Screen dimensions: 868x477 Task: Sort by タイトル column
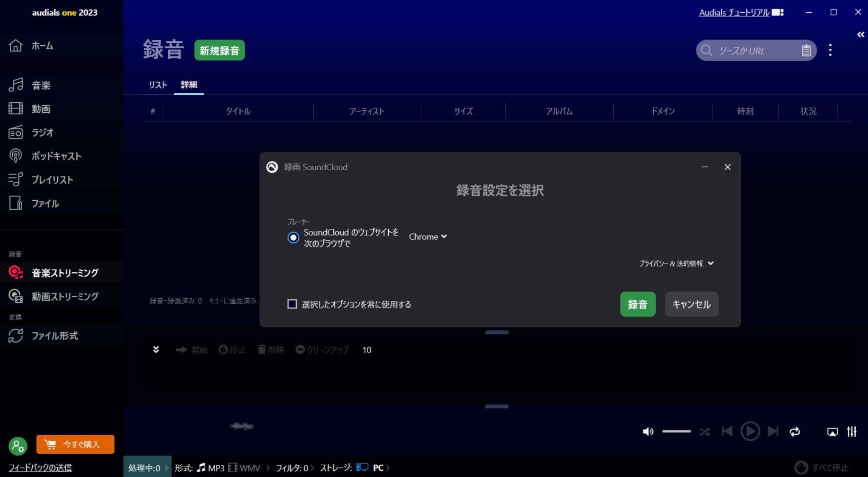[238, 111]
